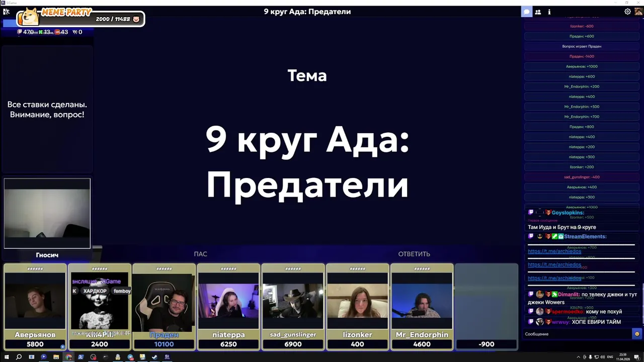Select player card lizonker
Viewport: 644px width, 362px height.
coord(357,307)
